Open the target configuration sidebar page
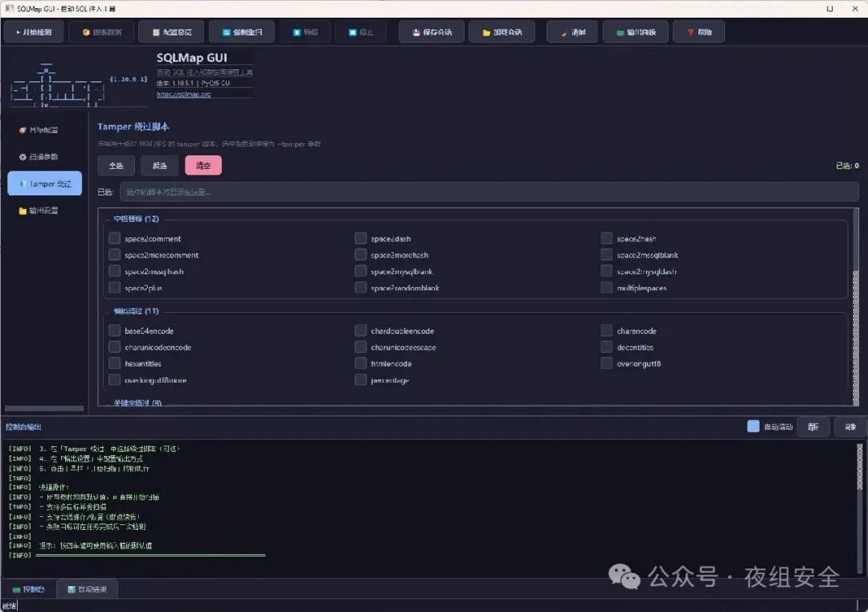Viewport: 868px width, 612px height. tap(44, 130)
